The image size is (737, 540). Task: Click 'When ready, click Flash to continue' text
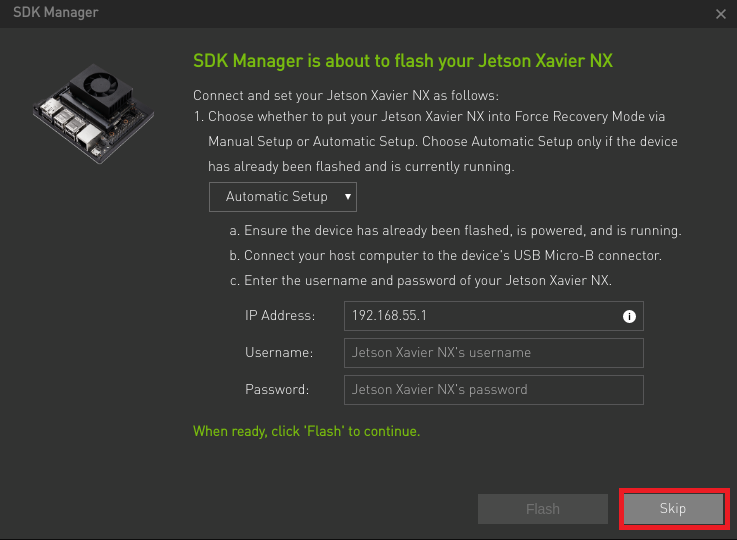point(306,431)
